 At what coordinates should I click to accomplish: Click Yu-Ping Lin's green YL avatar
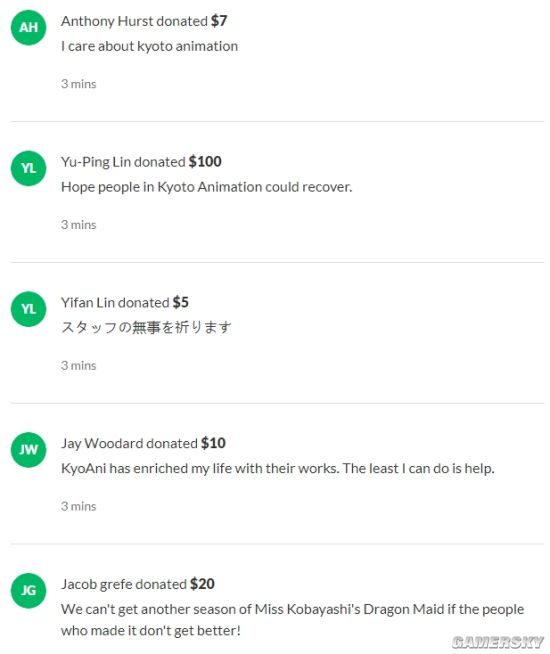28,168
